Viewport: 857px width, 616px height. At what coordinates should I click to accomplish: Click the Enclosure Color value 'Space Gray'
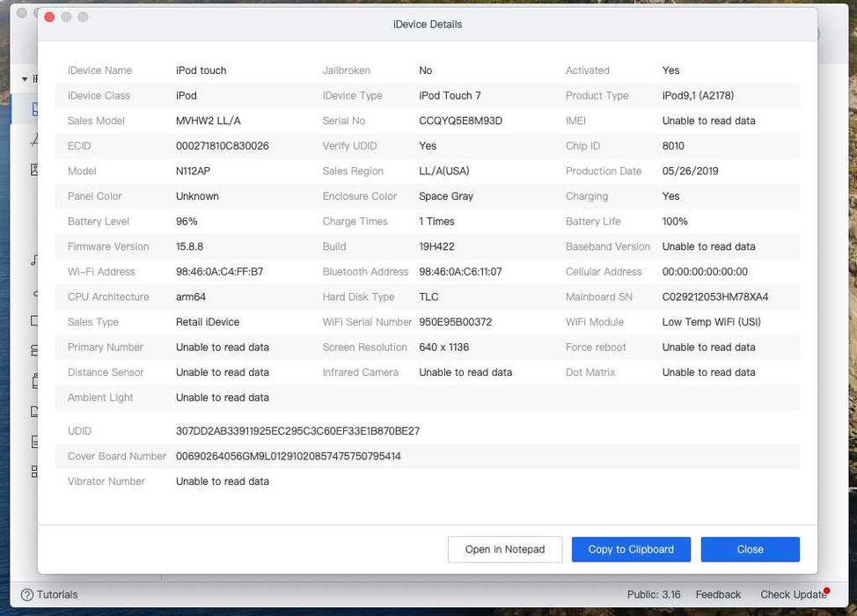(x=446, y=196)
